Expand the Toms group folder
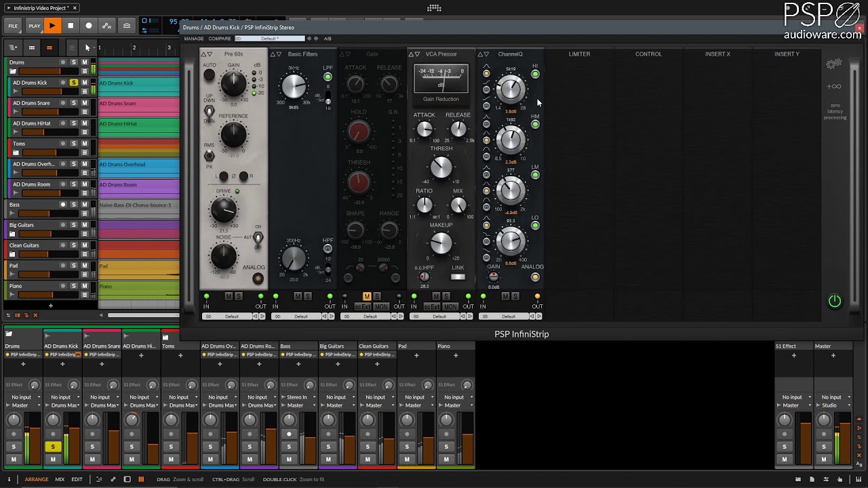 (16, 152)
